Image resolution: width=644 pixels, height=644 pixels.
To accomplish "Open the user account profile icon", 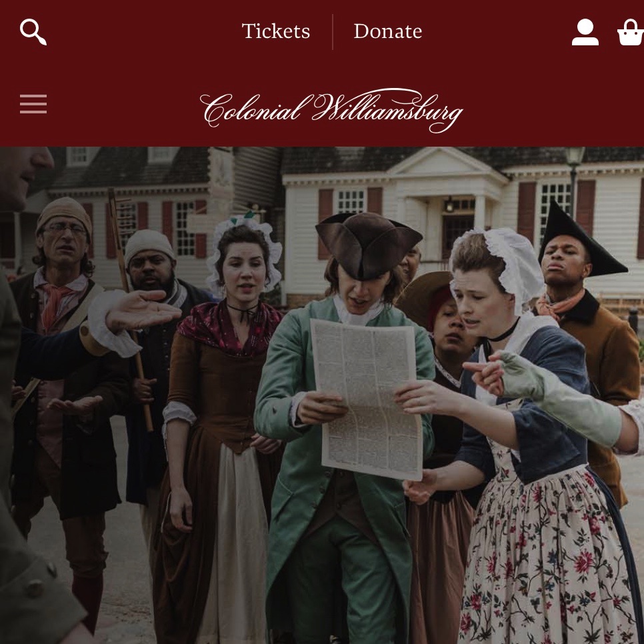I will tap(585, 32).
